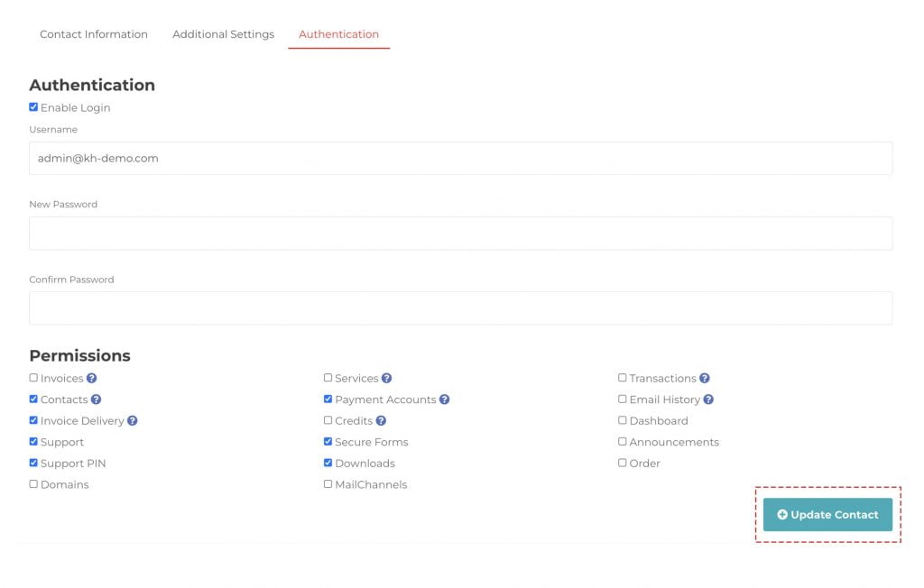
Task: Disable the Secure Forms checkbox
Action: (328, 441)
